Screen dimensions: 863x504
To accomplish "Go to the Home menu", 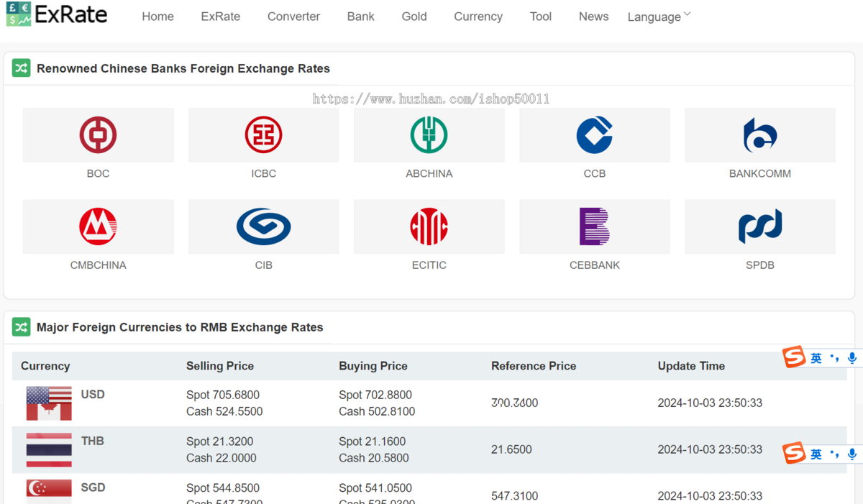I will pos(157,17).
